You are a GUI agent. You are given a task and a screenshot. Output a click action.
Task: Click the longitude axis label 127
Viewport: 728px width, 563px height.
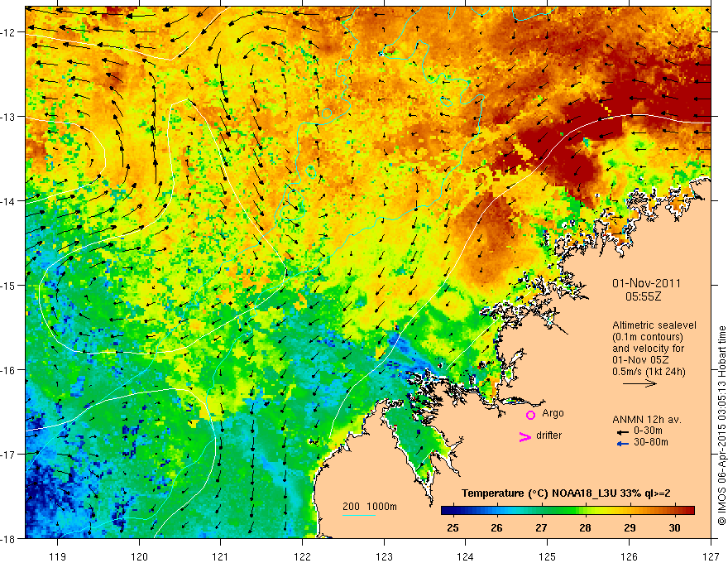coord(711,556)
